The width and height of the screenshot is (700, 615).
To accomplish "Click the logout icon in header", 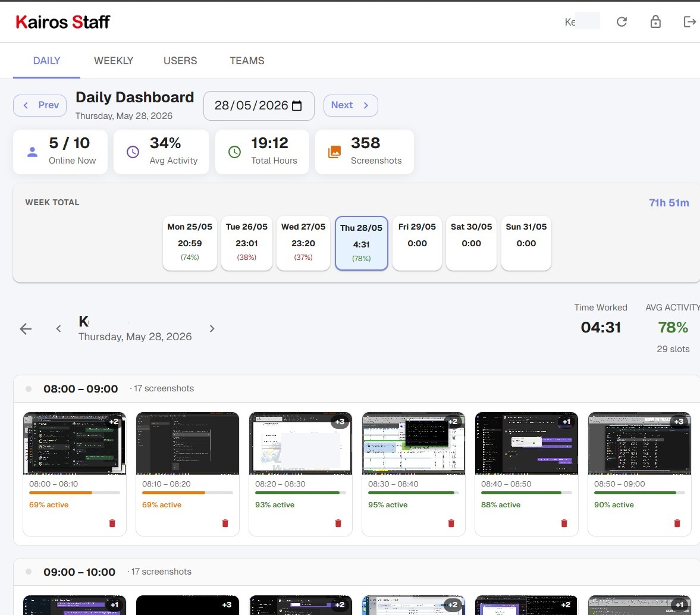I will point(690,21).
